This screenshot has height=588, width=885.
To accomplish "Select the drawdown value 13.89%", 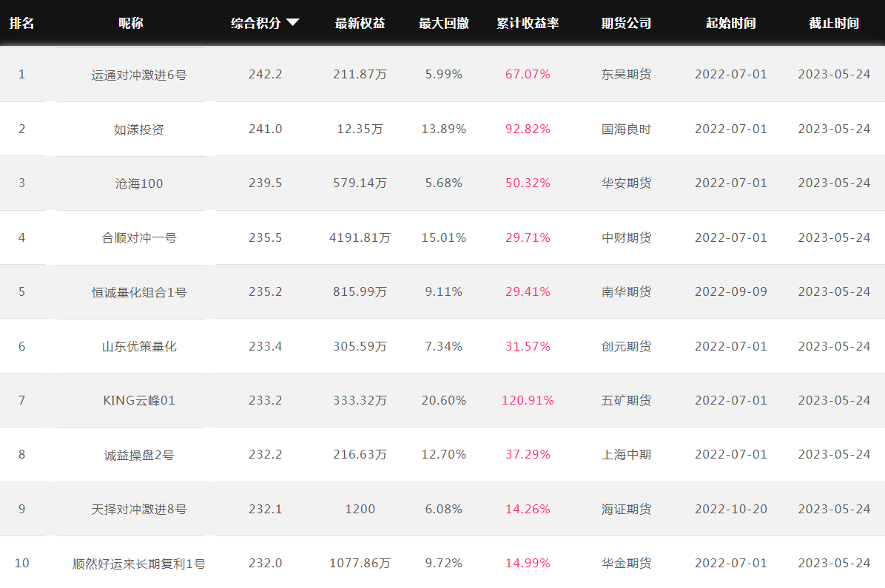I will coord(444,129).
